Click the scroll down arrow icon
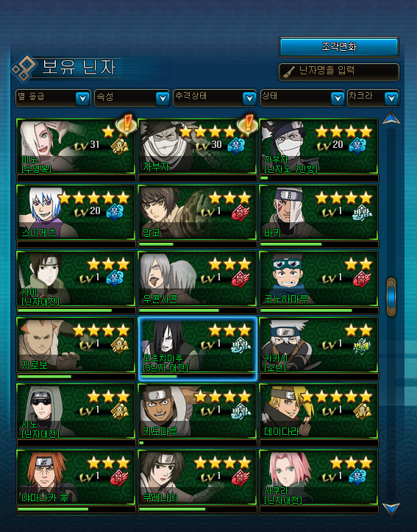The height and width of the screenshot is (532, 417). 391,508
